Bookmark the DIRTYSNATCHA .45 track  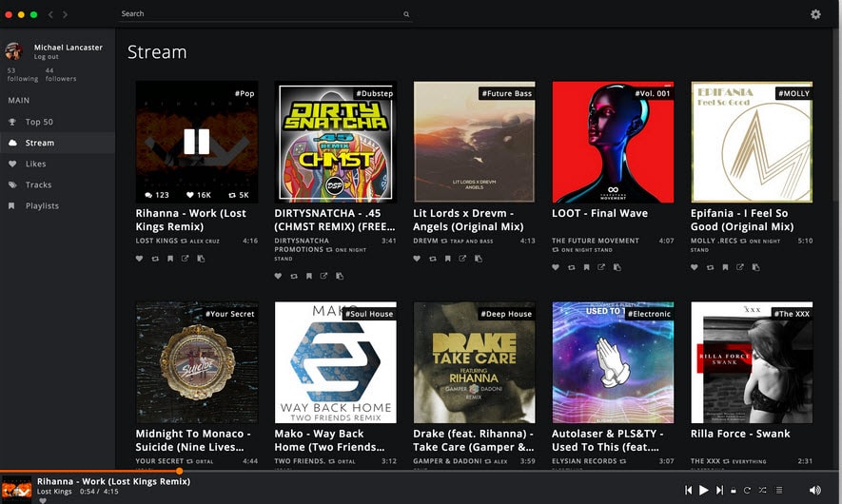(308, 277)
